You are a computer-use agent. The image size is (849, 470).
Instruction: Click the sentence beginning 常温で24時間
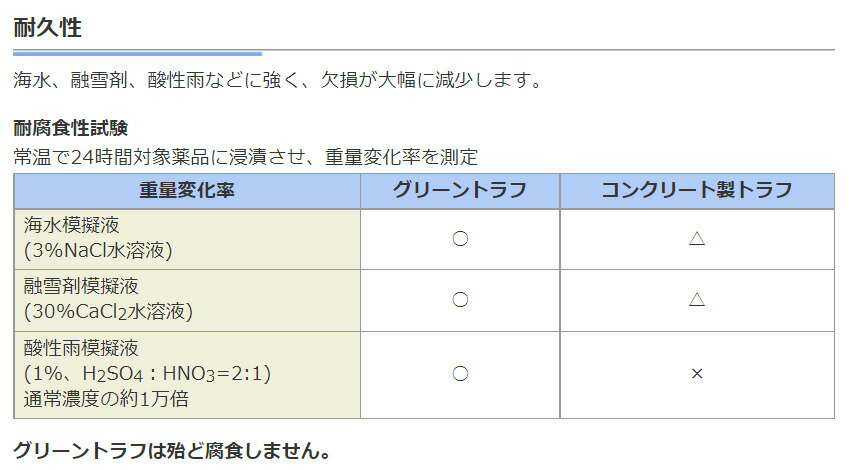[246, 156]
